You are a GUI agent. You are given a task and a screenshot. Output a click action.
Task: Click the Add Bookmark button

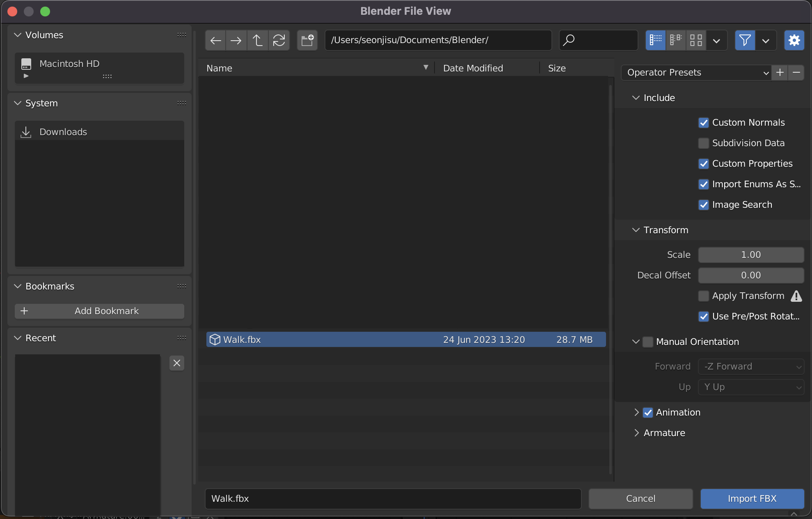point(99,311)
